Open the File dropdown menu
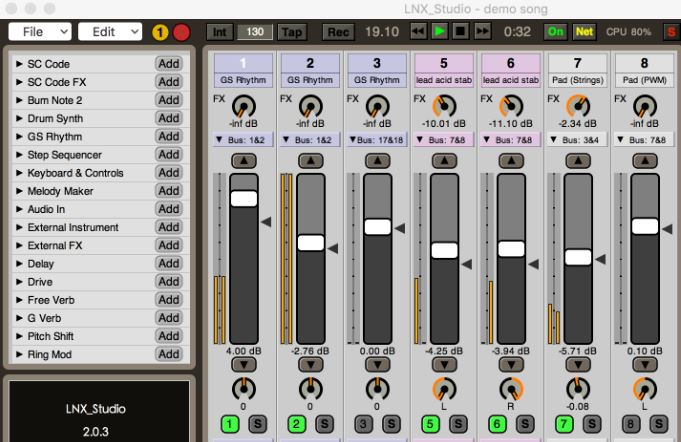 coord(40,32)
